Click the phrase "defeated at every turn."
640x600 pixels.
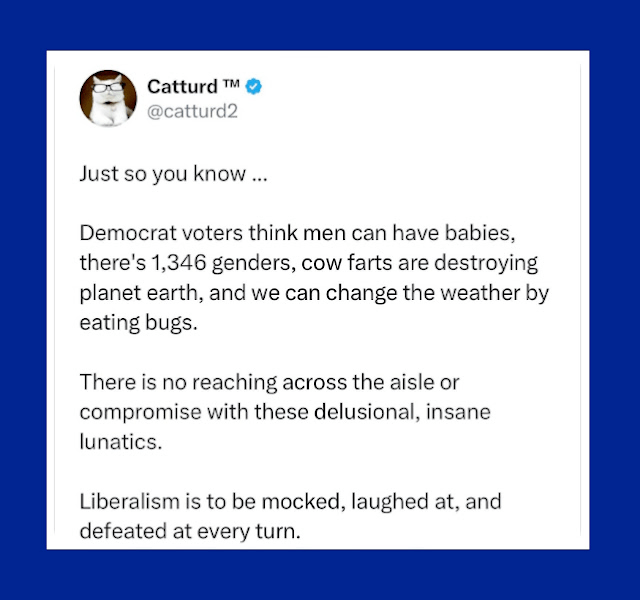(x=189, y=531)
